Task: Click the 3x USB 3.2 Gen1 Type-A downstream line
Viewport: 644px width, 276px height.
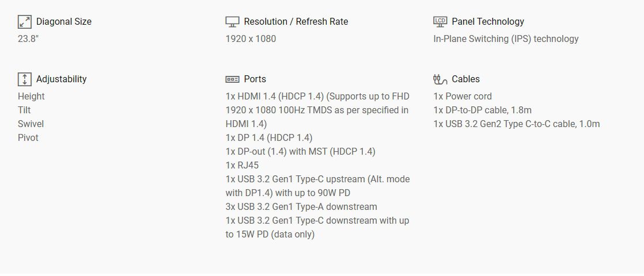Action: 301,206
